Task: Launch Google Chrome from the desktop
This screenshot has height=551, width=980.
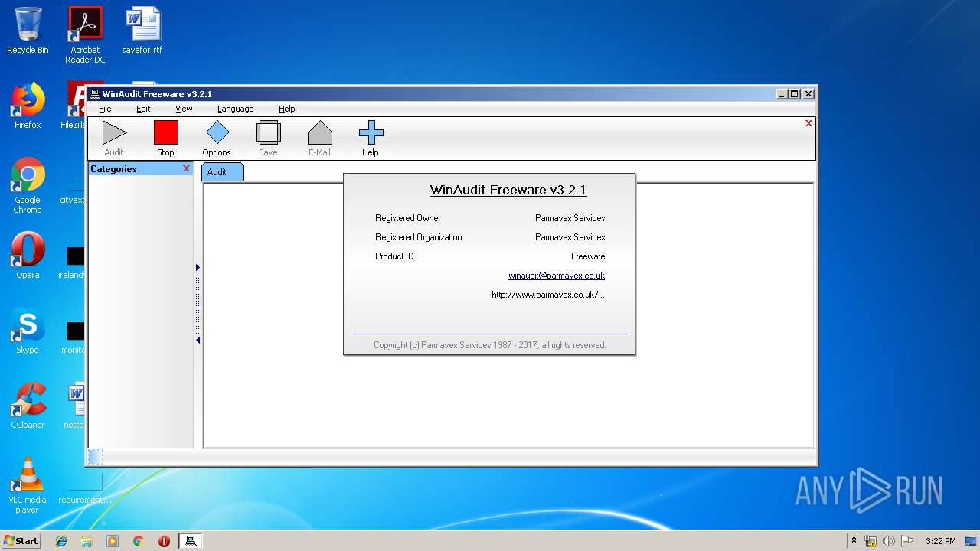Action: pyautogui.click(x=28, y=186)
